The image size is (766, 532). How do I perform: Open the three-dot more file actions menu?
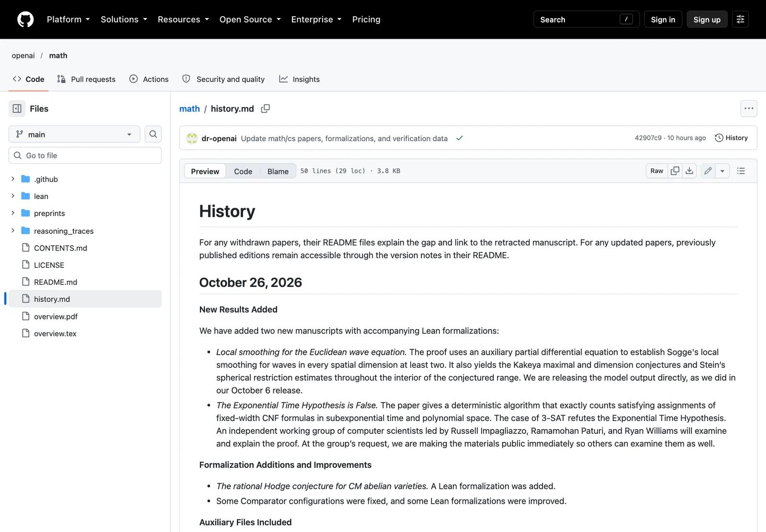click(x=749, y=109)
